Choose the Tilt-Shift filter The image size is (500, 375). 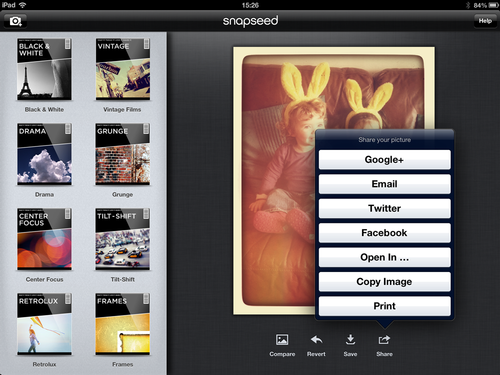123,239
